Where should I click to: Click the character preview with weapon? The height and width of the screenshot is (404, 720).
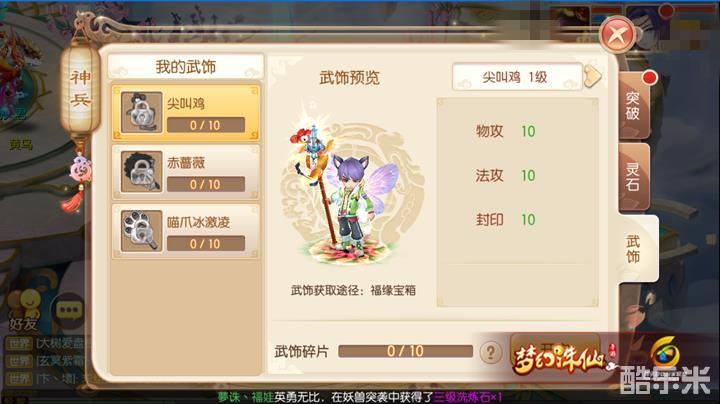(x=349, y=191)
